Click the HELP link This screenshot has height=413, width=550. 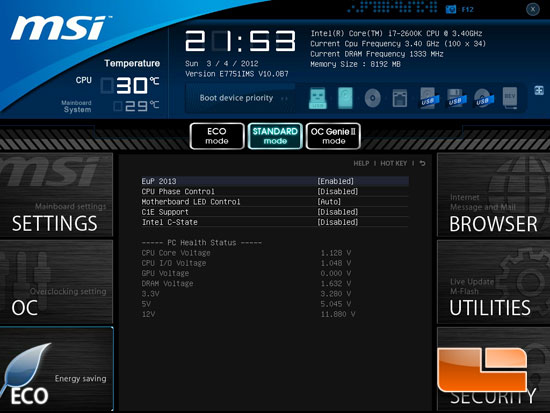click(x=361, y=164)
